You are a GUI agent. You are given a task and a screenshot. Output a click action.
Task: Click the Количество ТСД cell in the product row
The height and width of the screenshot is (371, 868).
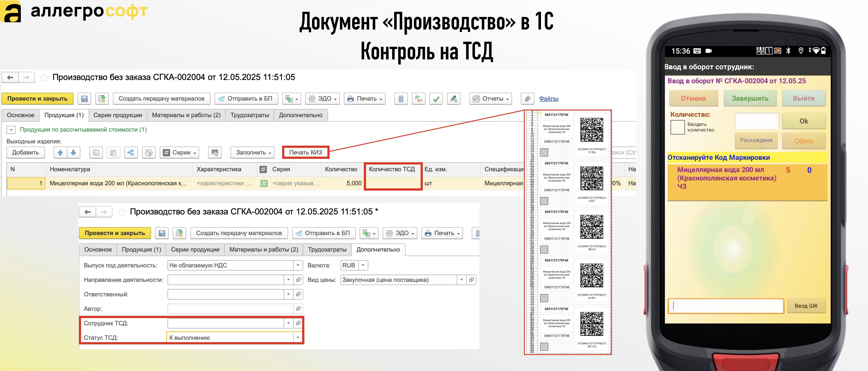coord(393,183)
